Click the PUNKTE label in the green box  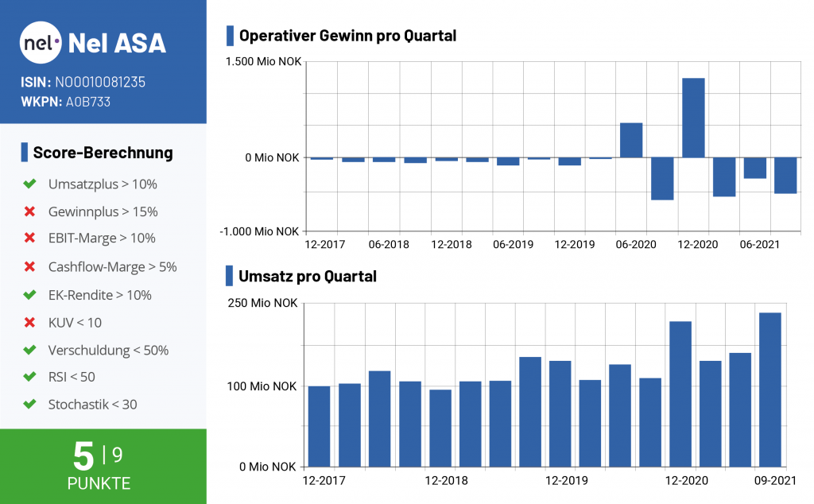99,483
